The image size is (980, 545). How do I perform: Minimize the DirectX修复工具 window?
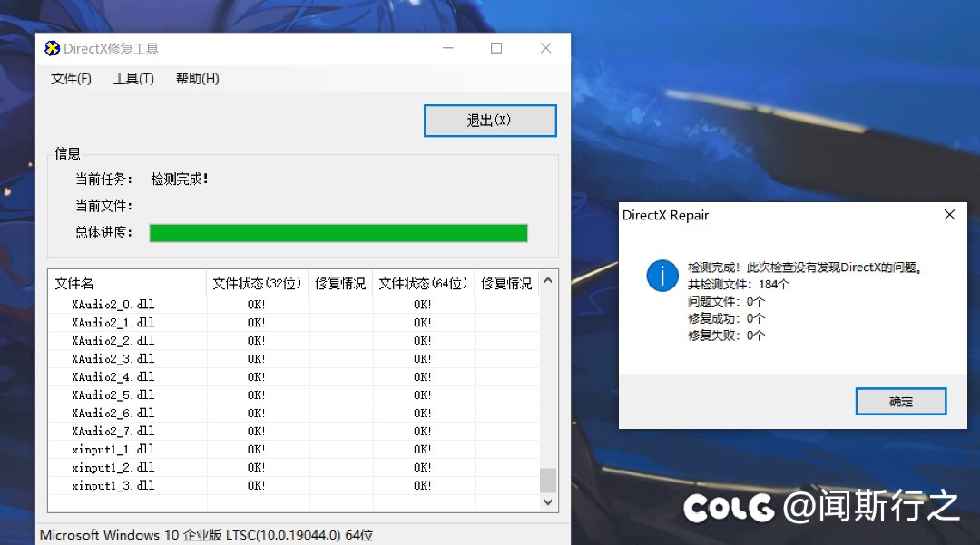pos(447,48)
